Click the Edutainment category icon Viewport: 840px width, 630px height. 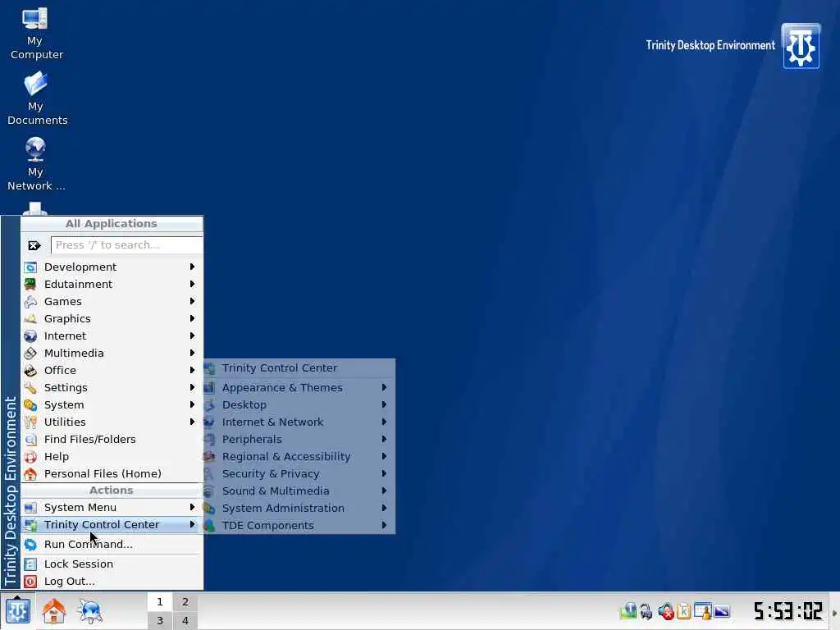(30, 284)
